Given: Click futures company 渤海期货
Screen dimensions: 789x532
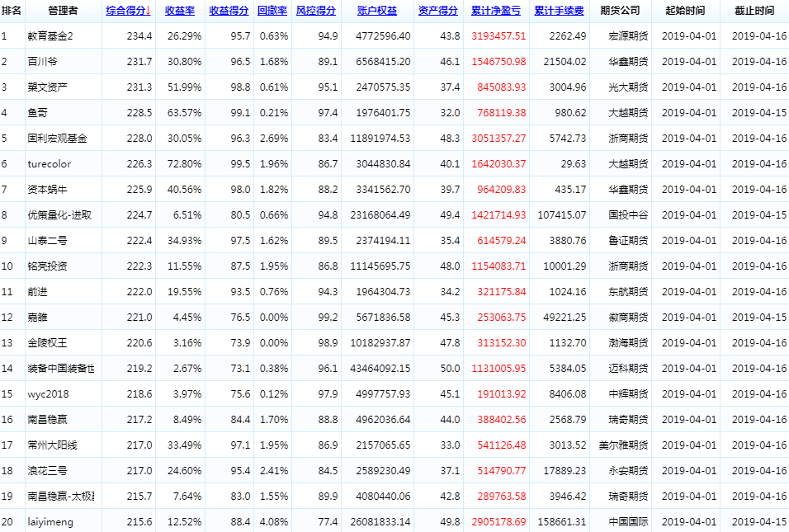Looking at the screenshot, I should coord(628,343).
